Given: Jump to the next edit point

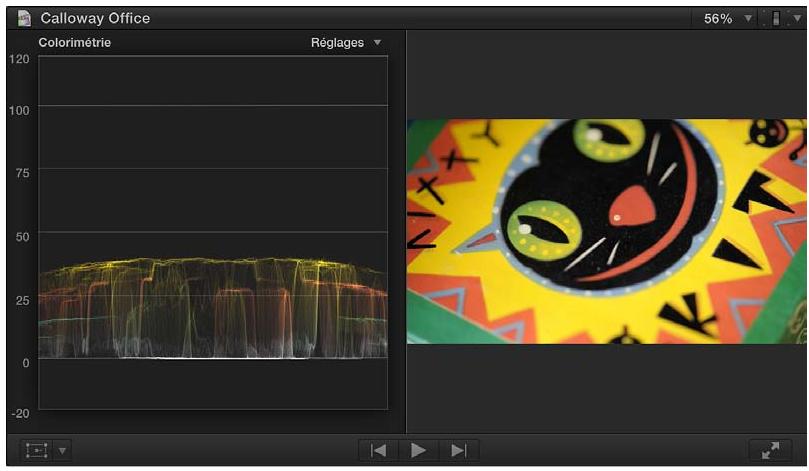Looking at the screenshot, I should click(459, 450).
